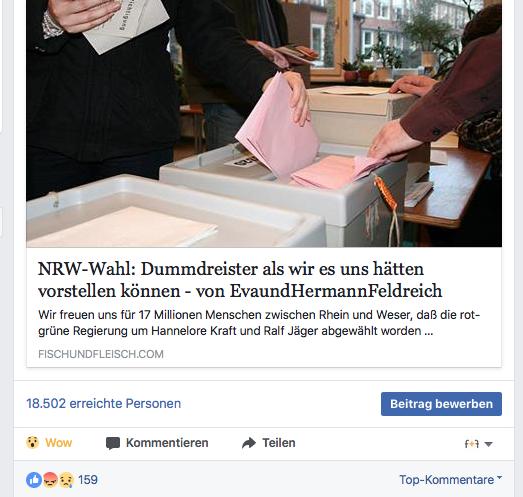The image size is (523, 497).
Task: Open the Kommentieren comment action
Action: coord(157,443)
